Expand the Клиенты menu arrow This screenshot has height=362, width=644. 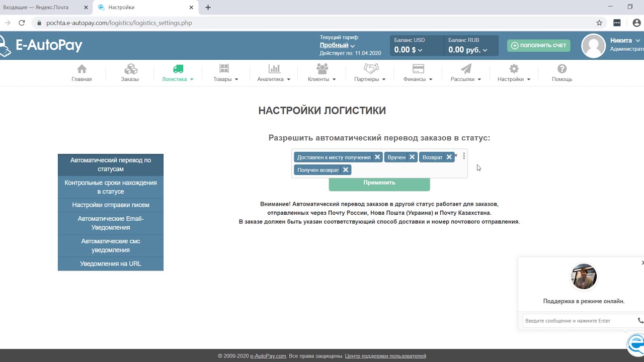coord(334,79)
